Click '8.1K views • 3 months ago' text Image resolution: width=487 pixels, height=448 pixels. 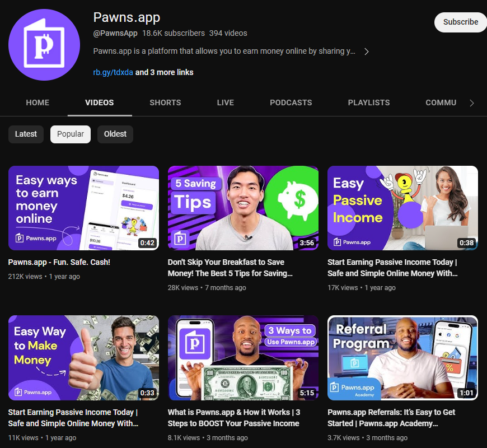click(x=208, y=438)
